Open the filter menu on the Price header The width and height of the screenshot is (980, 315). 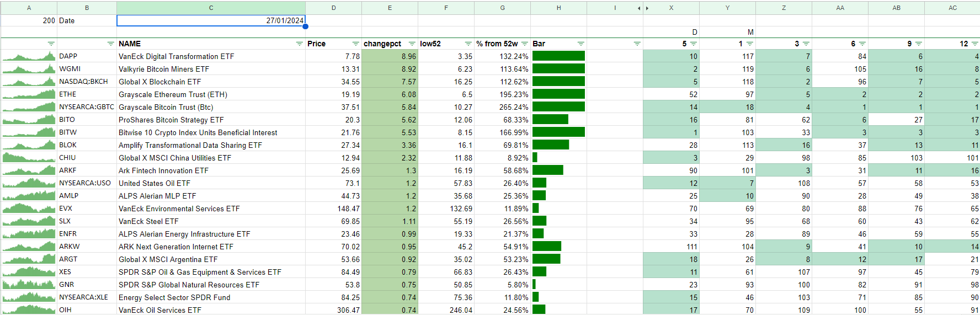pyautogui.click(x=355, y=44)
